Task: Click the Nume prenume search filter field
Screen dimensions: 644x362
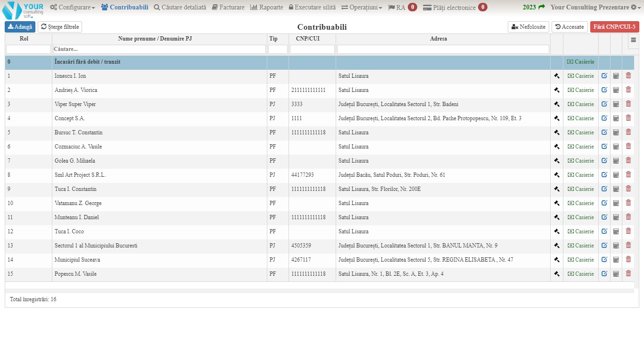Action: click(159, 49)
